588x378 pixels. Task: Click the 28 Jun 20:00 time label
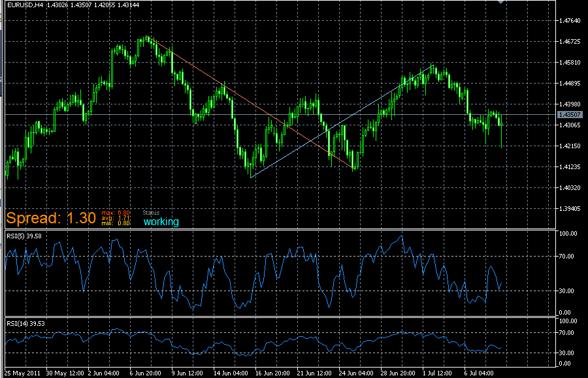click(x=398, y=373)
